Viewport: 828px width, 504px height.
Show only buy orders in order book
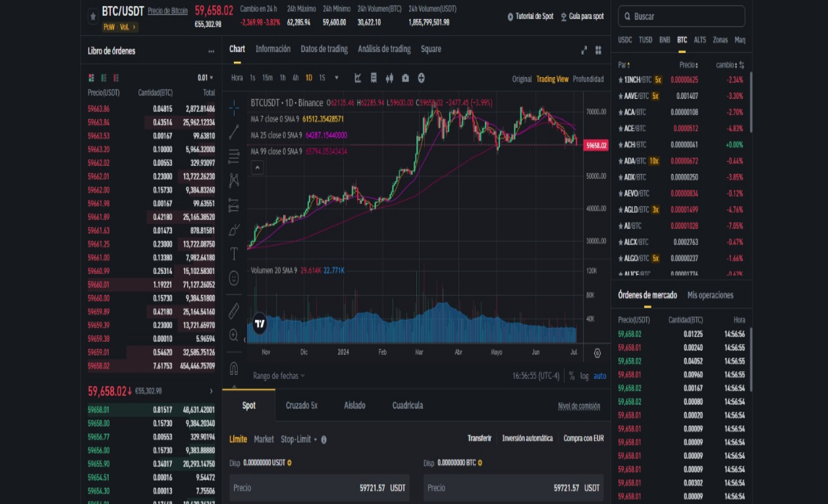click(102, 78)
